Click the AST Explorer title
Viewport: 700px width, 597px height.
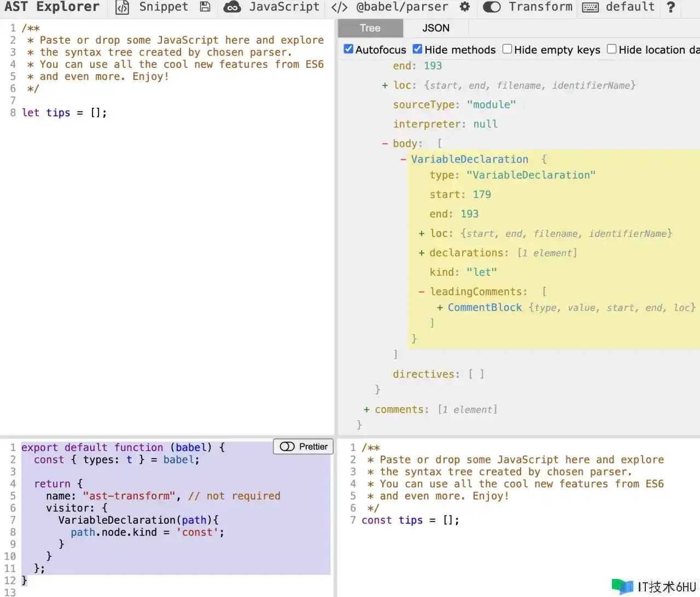click(52, 7)
